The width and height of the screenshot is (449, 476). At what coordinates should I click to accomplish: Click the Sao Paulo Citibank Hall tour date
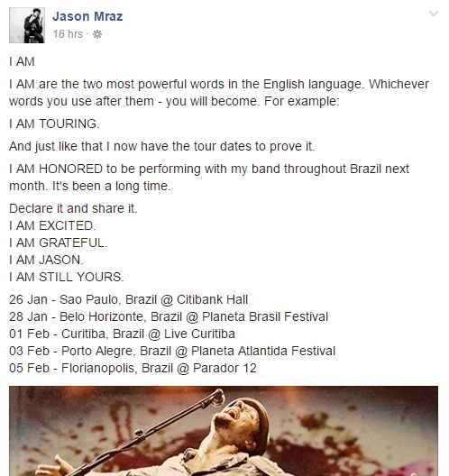(x=128, y=299)
